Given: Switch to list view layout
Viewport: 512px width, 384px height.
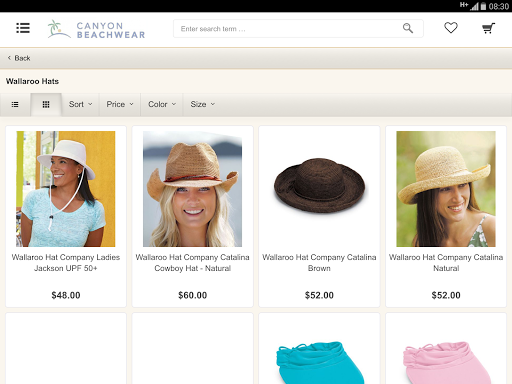Looking at the screenshot, I should (15, 104).
